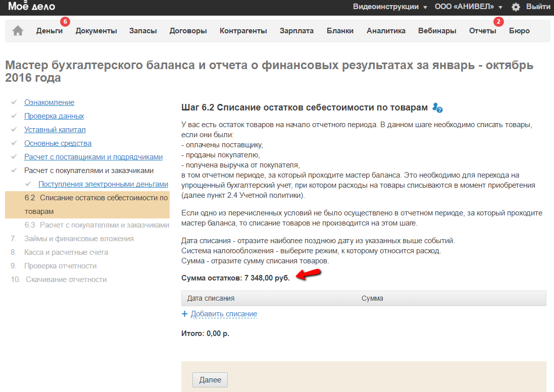Click the help icon beside step 6.2 heading

pyautogui.click(x=437, y=108)
